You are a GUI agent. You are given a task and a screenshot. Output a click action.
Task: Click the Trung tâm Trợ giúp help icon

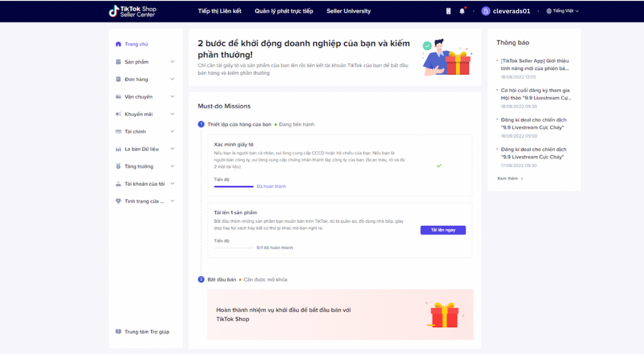(x=119, y=331)
